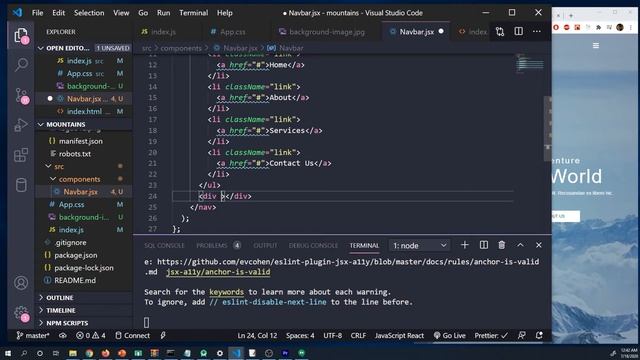Select index.html in Open Editors list
The image size is (640, 360).
(x=84, y=111)
